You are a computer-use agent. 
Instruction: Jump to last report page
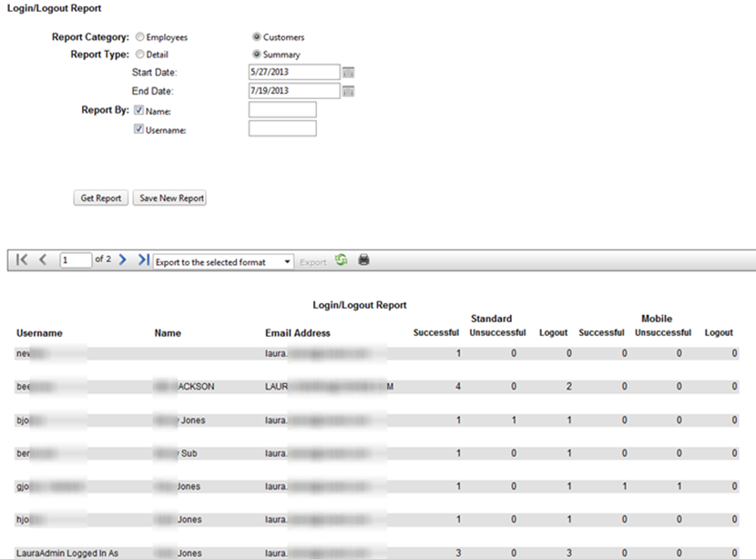[x=143, y=261]
